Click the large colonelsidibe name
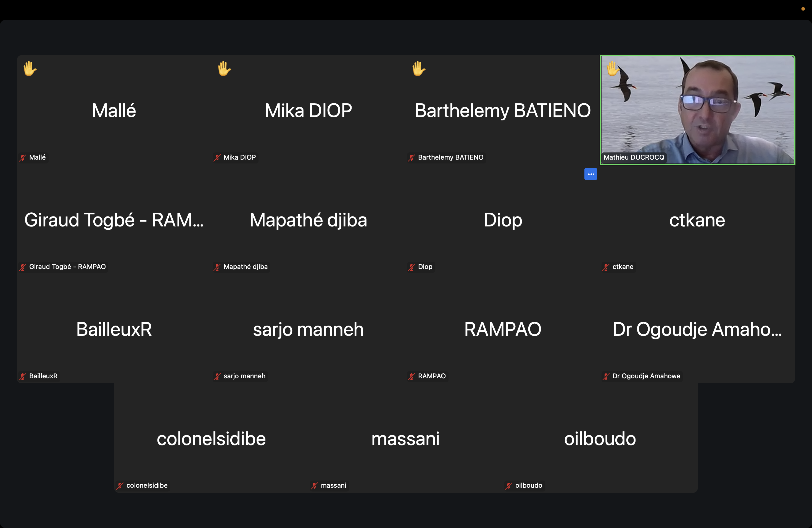The image size is (812, 528). pos(211,439)
